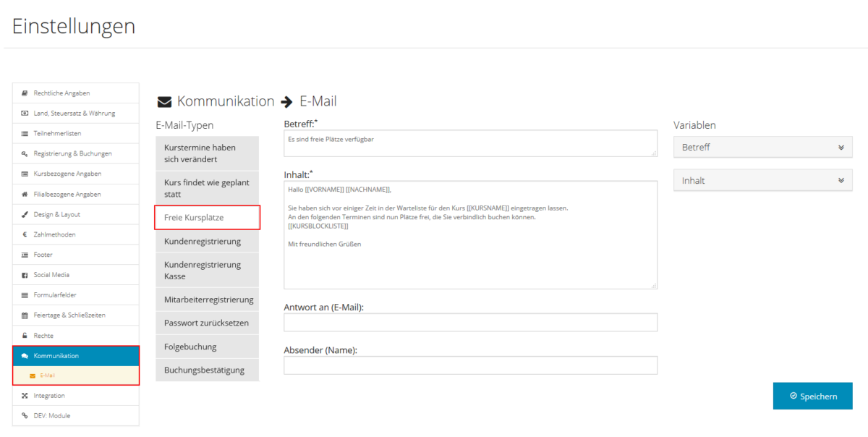The height and width of the screenshot is (437, 868).
Task: Open Buchungsbestätigung email type
Action: pyautogui.click(x=207, y=370)
